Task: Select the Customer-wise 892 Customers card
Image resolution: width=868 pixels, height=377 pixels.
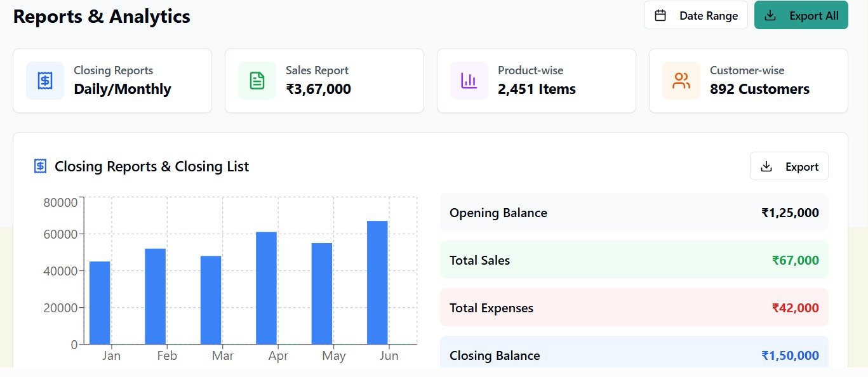Action: (x=748, y=81)
